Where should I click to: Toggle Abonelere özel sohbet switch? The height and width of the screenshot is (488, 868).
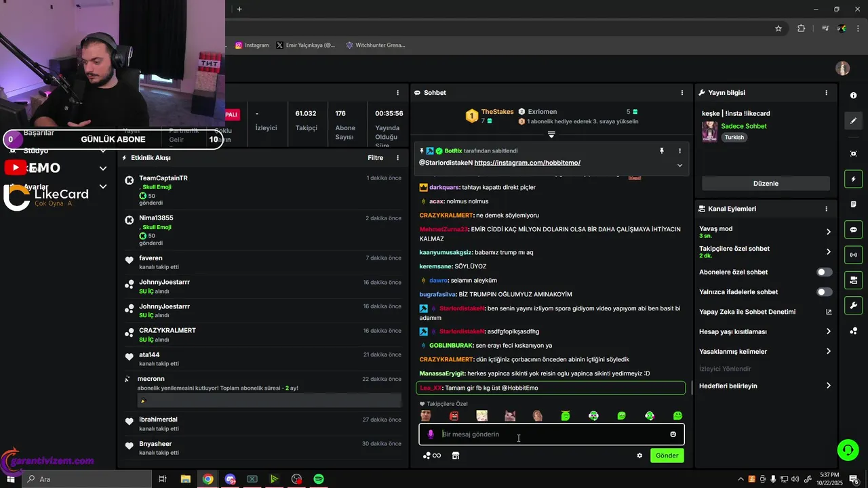point(825,272)
